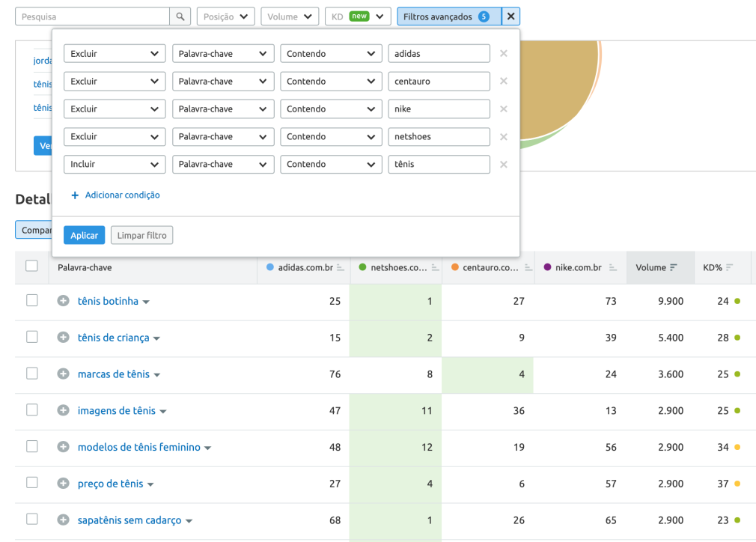756x542 pixels.
Task: Open the sapatênis sem cadarço keyword link
Action: (129, 520)
